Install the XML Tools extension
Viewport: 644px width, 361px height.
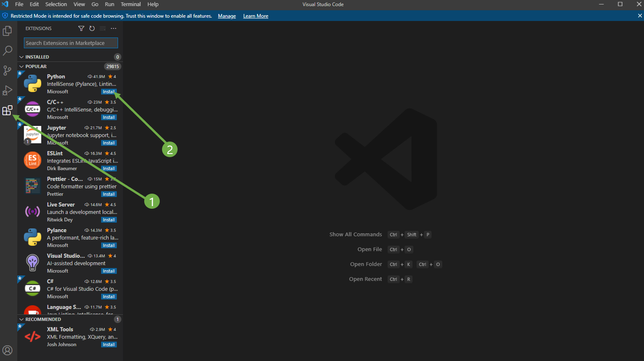click(x=109, y=345)
